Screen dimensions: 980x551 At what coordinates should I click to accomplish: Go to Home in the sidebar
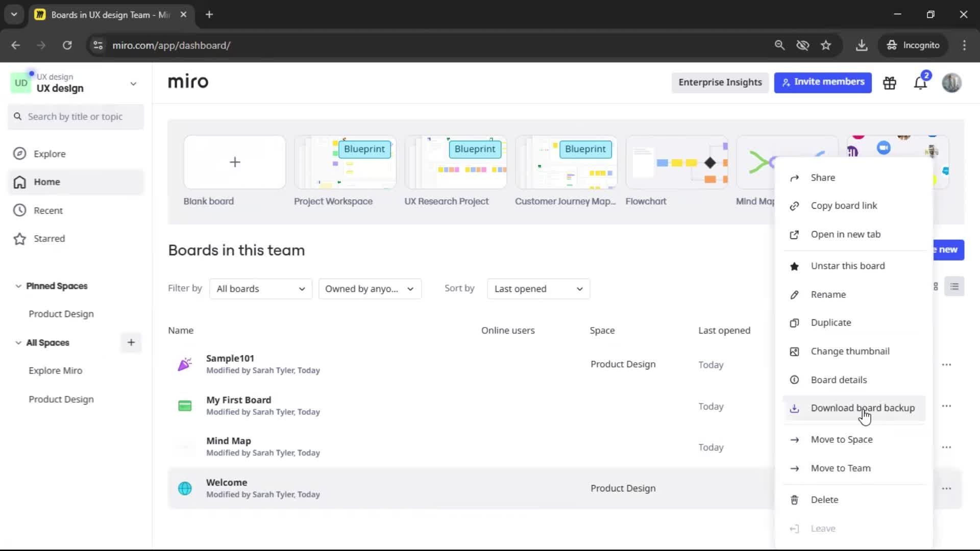tap(76, 182)
